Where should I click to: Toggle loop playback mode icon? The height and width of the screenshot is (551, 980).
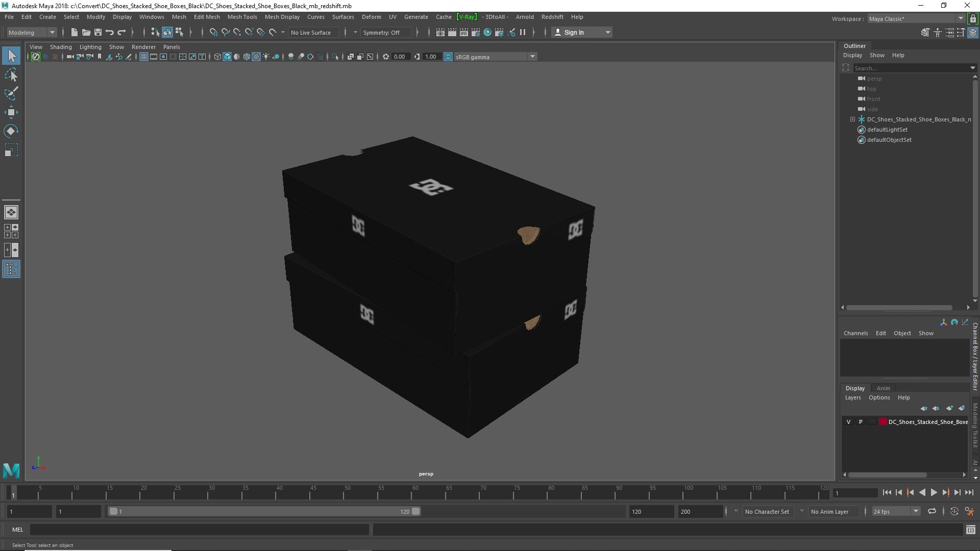coord(932,511)
